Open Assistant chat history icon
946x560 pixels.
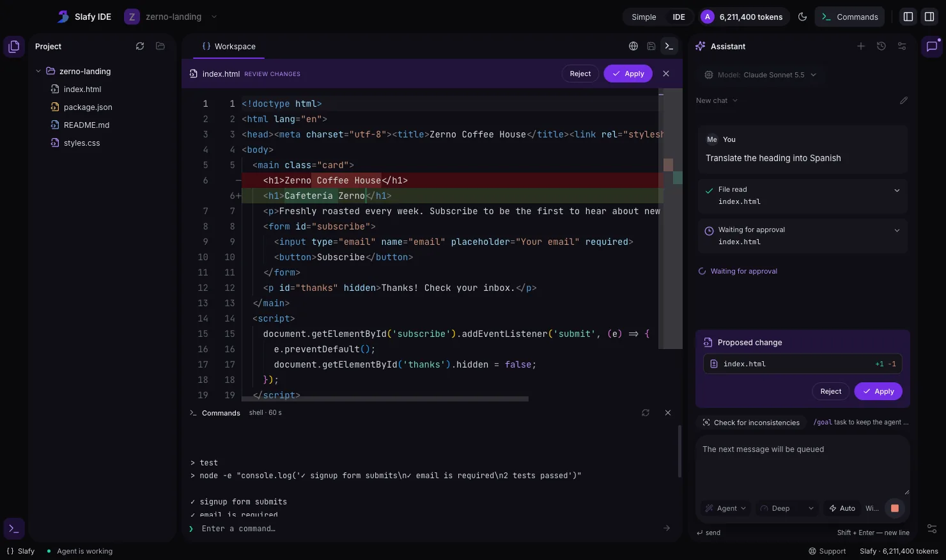(x=881, y=46)
